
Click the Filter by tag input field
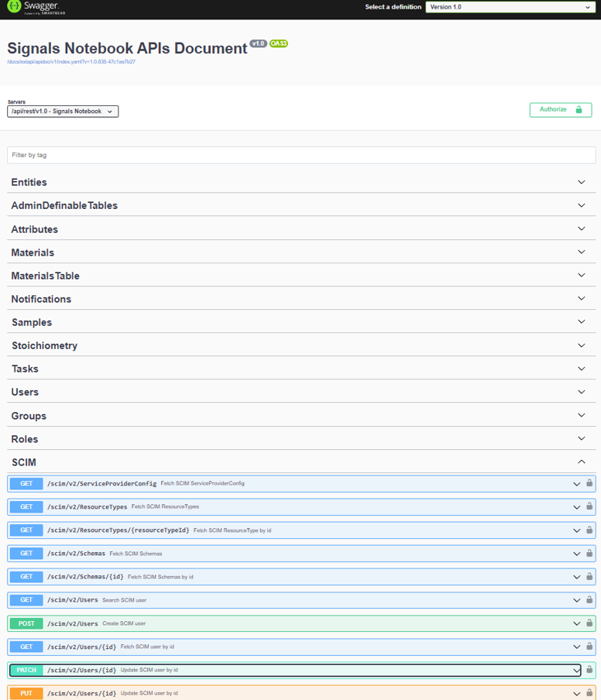300,155
